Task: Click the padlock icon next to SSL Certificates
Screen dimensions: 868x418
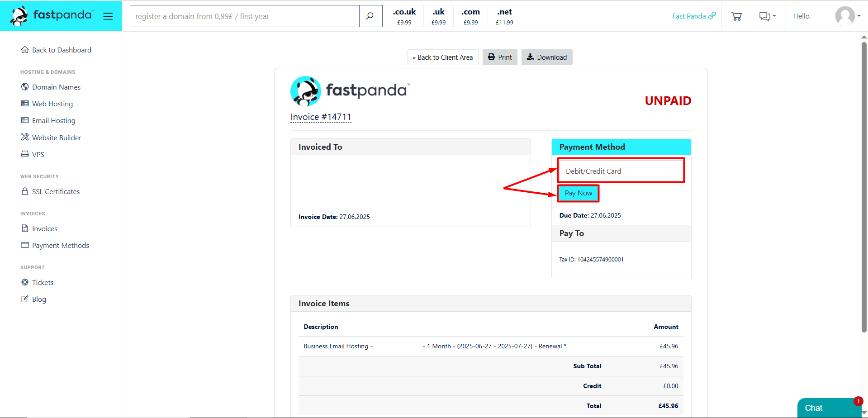Action: coord(25,191)
